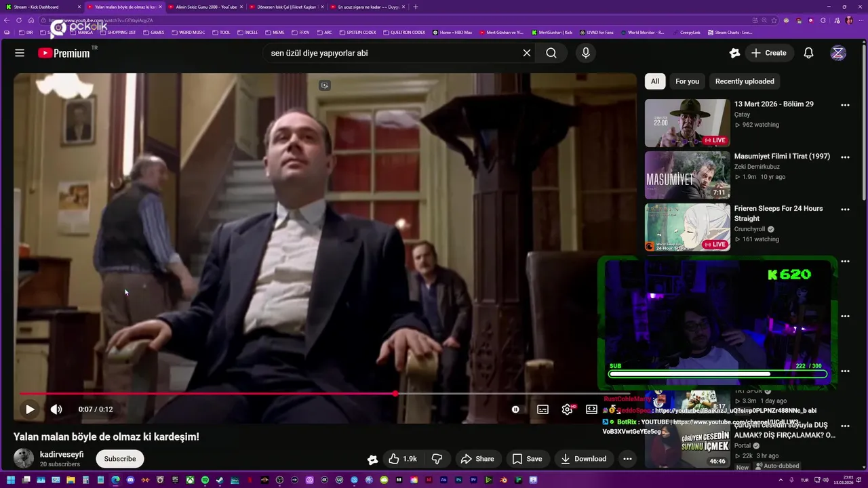
Task: Open MEME bookmark folder
Action: 275,33
